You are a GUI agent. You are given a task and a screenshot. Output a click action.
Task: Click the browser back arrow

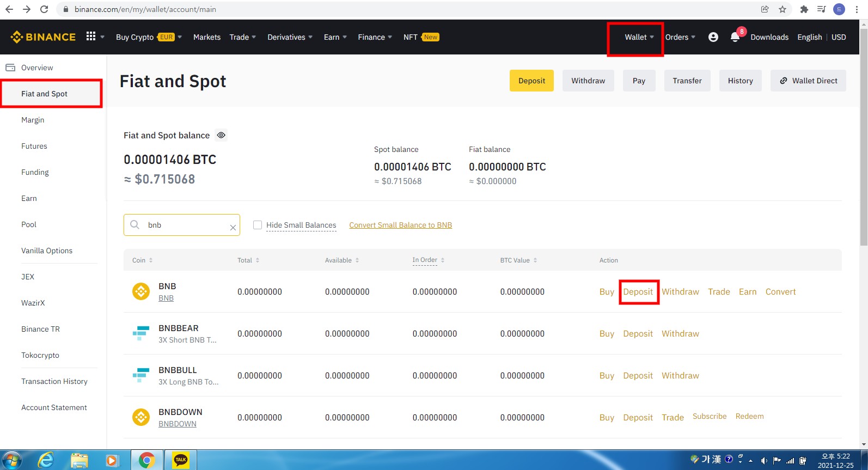tap(9, 9)
